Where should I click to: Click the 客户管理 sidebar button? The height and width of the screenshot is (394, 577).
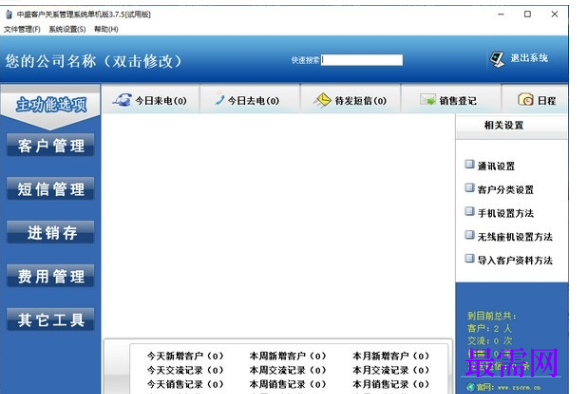click(50, 145)
